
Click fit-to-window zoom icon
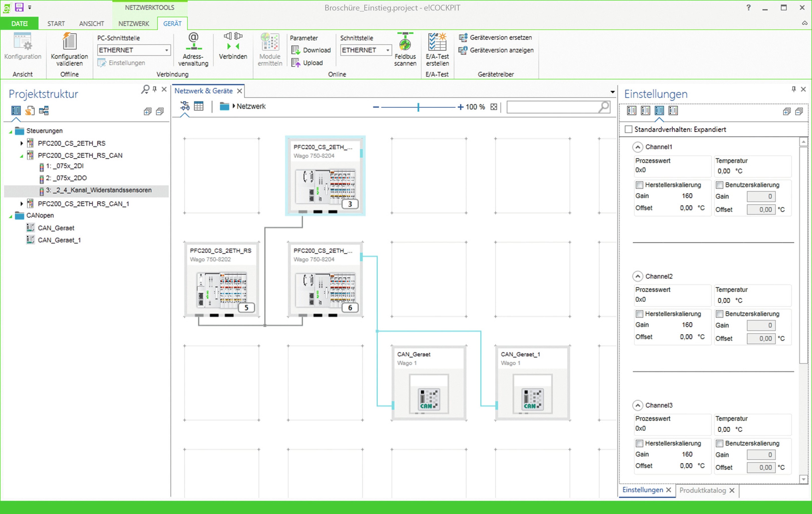[x=494, y=107]
